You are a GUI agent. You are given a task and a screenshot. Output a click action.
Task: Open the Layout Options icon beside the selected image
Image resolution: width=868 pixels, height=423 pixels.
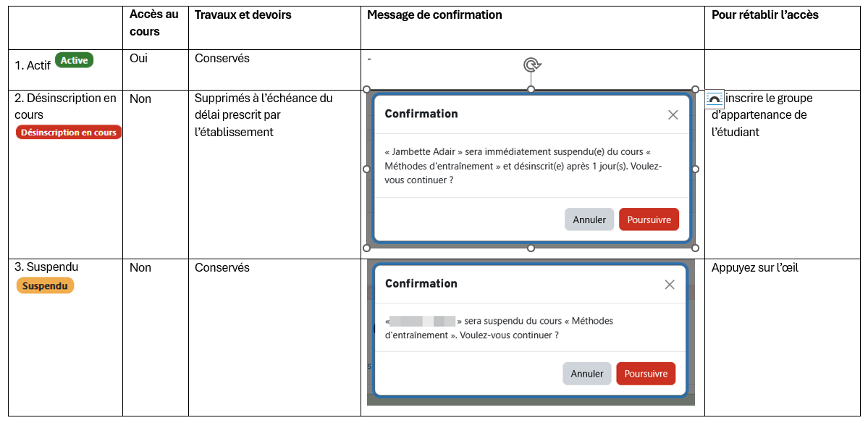(x=714, y=99)
